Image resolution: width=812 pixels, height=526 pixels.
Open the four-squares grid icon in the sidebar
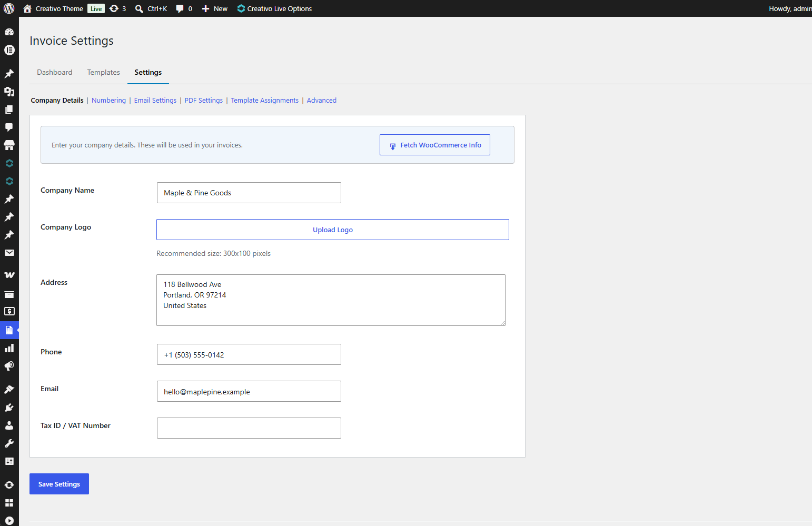coord(9,503)
